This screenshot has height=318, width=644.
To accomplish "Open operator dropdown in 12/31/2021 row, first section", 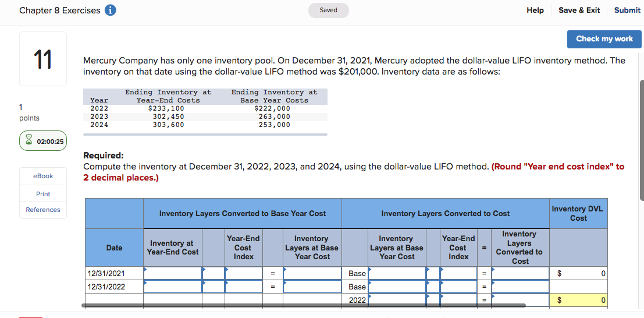I will [x=213, y=273].
